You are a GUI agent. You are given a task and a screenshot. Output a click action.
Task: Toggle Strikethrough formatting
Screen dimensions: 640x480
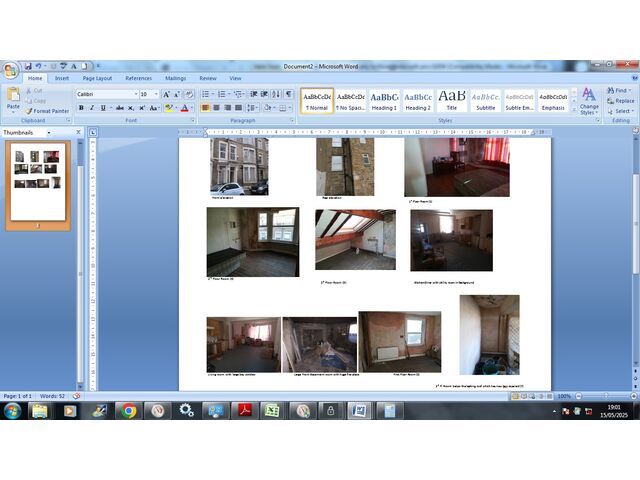click(120, 108)
